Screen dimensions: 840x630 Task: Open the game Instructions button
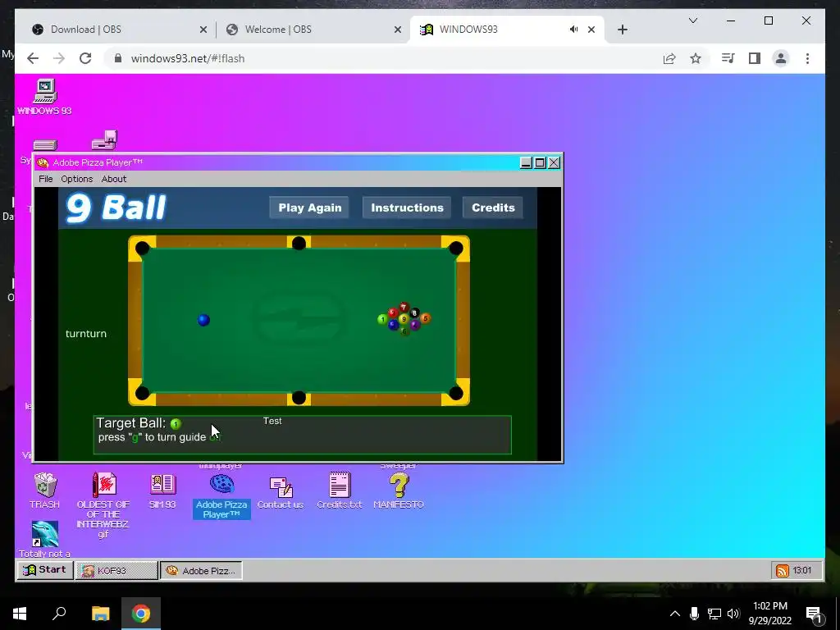(407, 208)
